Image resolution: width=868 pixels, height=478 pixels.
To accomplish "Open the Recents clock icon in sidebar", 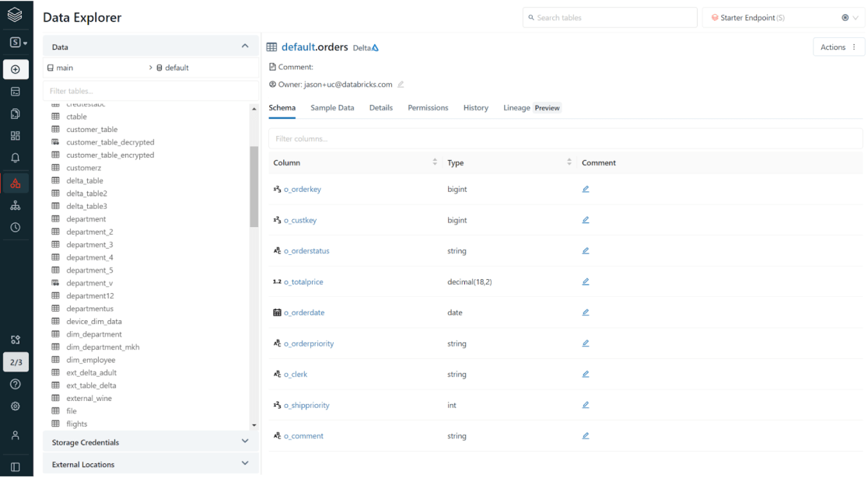I will [16, 227].
